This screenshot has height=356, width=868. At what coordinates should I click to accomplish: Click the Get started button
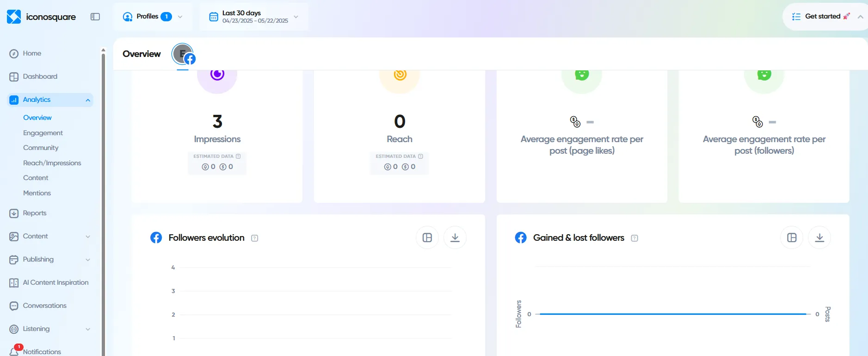tap(822, 17)
